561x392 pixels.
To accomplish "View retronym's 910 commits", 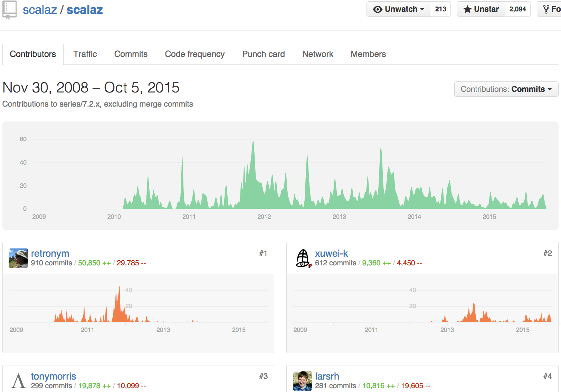I will click(51, 263).
